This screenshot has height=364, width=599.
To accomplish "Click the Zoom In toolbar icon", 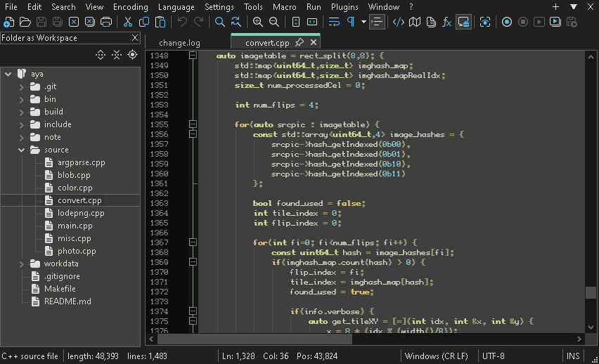I will [x=258, y=22].
